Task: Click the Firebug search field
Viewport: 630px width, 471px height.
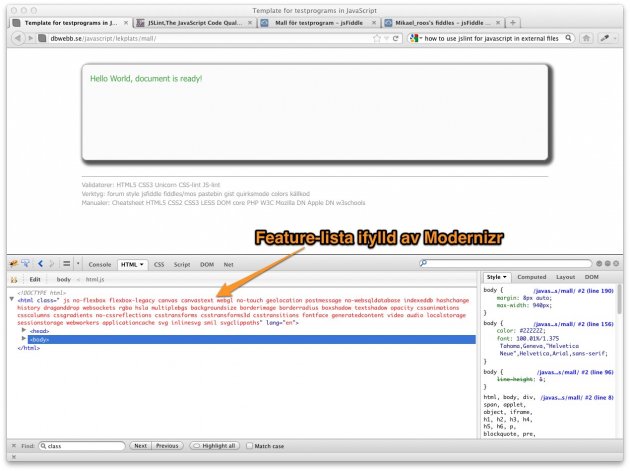Action: pyautogui.click(x=505, y=263)
